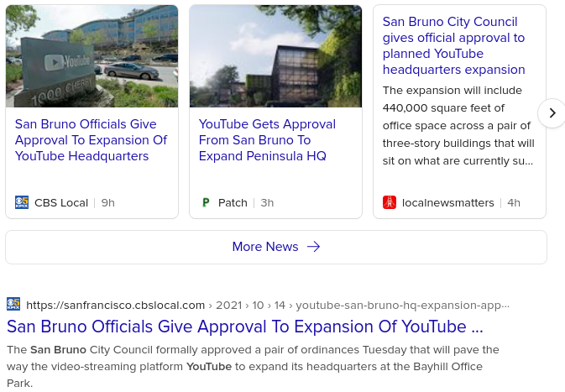Click the localnewsmatters red bridge icon
Viewport: 565px width, 392px height.
pyautogui.click(x=390, y=202)
